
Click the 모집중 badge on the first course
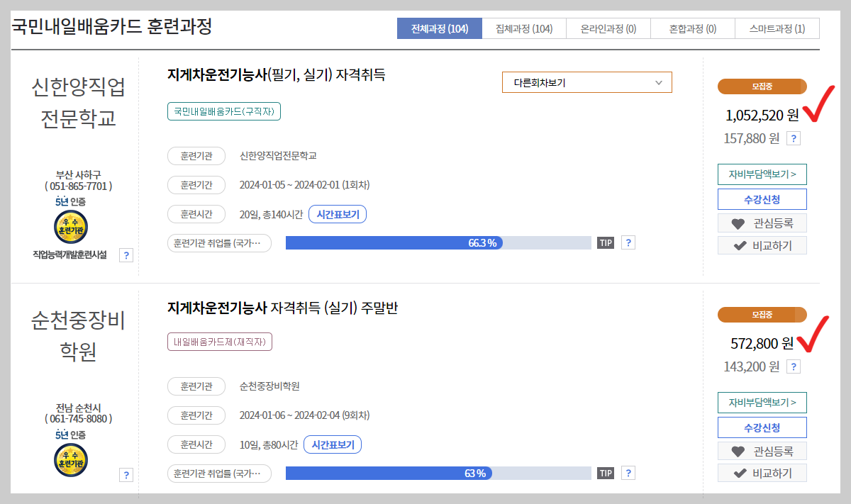[762, 86]
